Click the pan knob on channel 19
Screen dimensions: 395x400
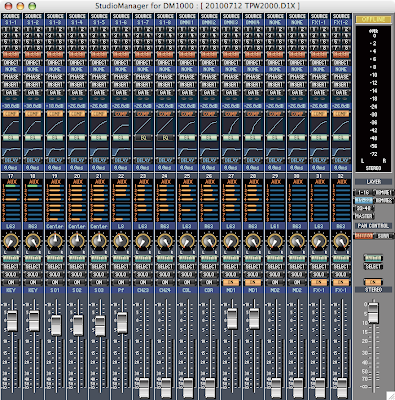click(x=55, y=241)
